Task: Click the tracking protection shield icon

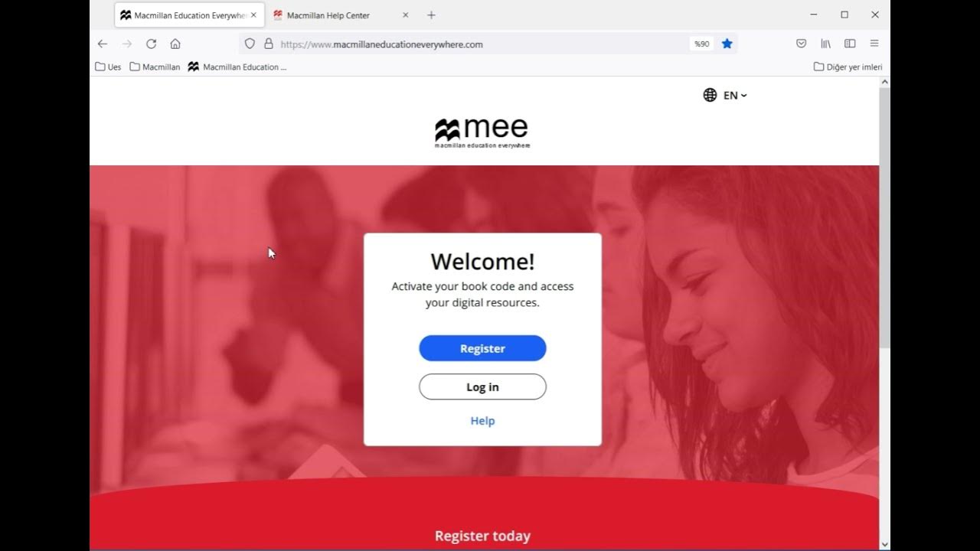Action: click(x=250, y=44)
